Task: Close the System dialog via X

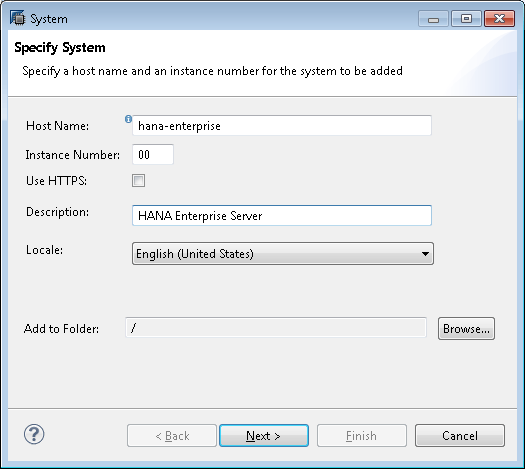Action: point(499,18)
